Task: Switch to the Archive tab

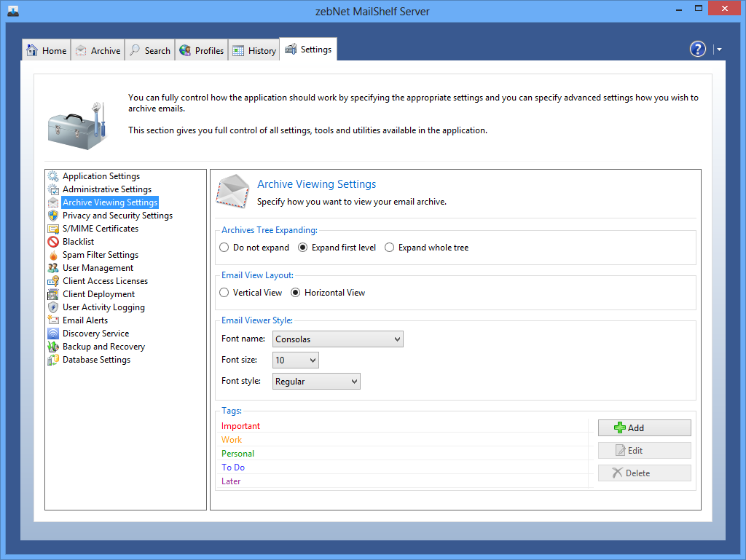Action: (x=98, y=50)
